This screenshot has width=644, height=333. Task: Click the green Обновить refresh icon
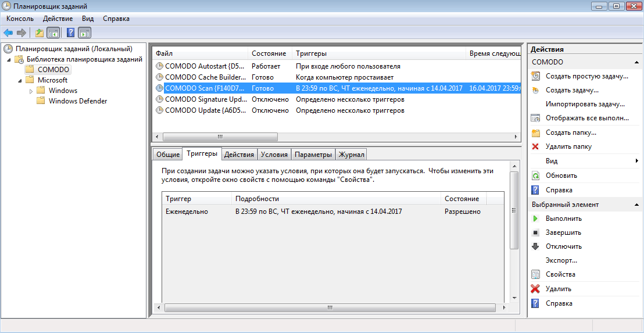[x=535, y=176]
